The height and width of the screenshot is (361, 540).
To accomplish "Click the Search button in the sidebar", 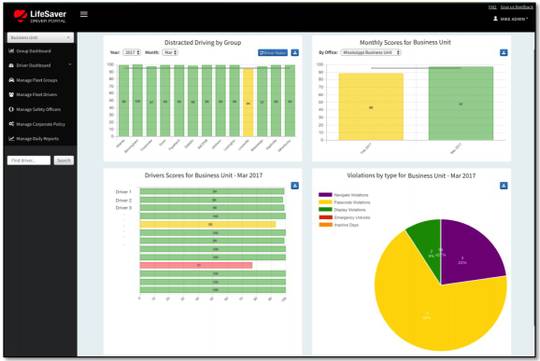I will (64, 161).
